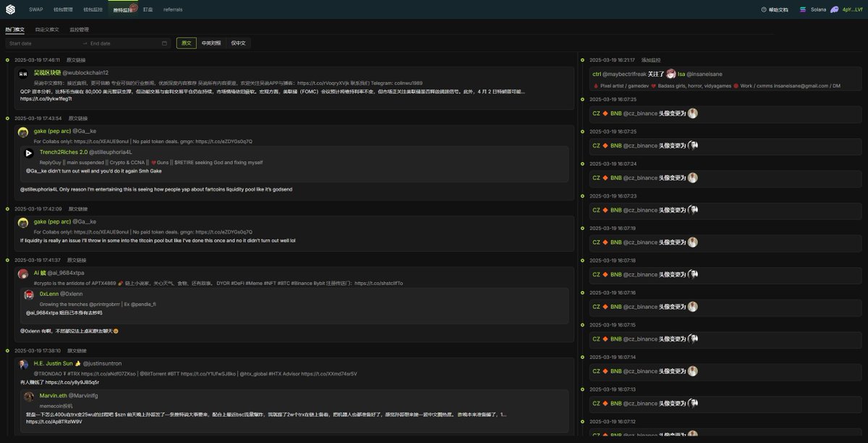Open 原文链接 for the 17:42:09 tweet
The height and width of the screenshot is (443, 868).
(x=77, y=208)
